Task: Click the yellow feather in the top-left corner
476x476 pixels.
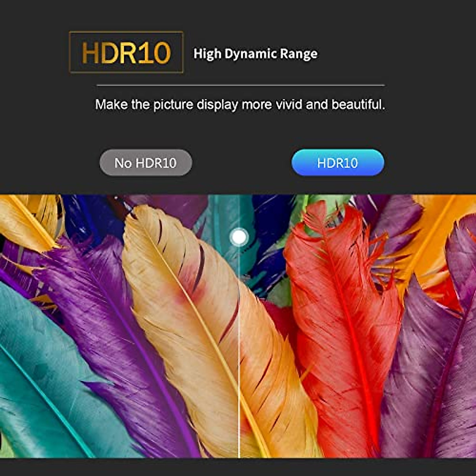Action: click(x=28, y=218)
